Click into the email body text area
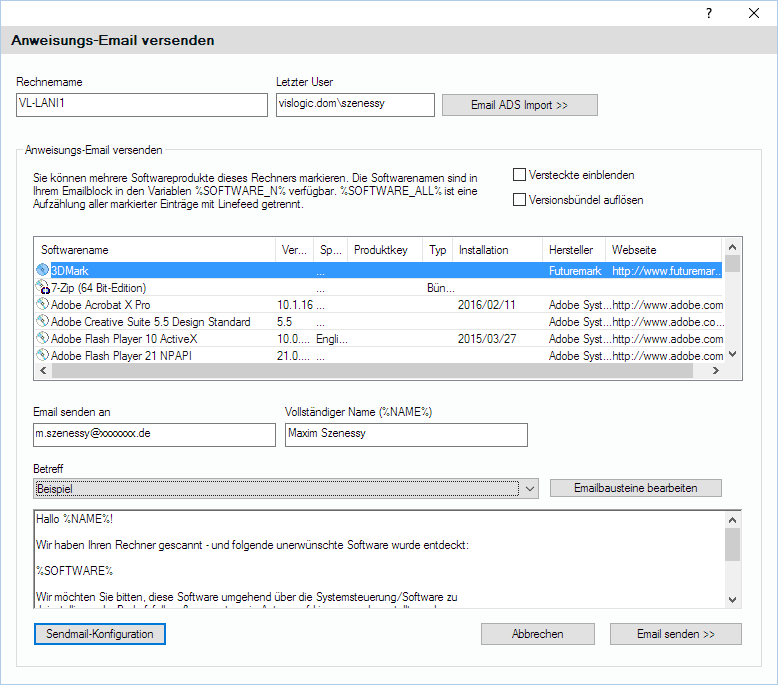Image resolution: width=778 pixels, height=685 pixels. point(380,559)
